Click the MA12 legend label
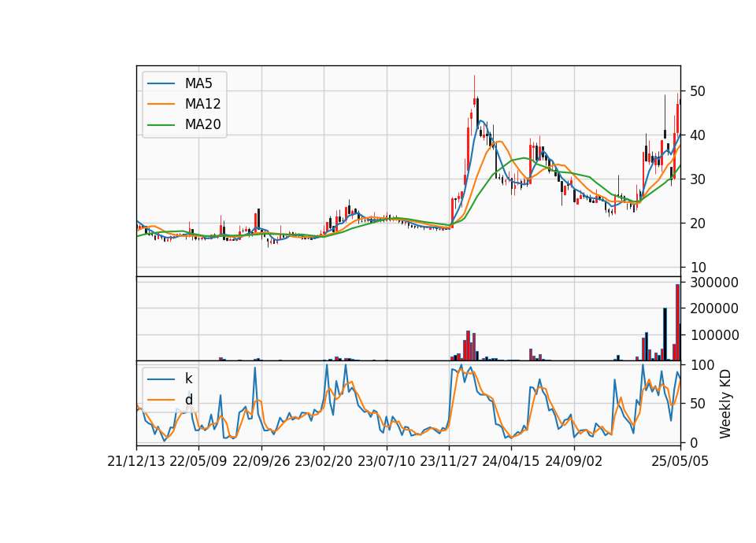The width and height of the screenshot is (756, 543). [202, 104]
